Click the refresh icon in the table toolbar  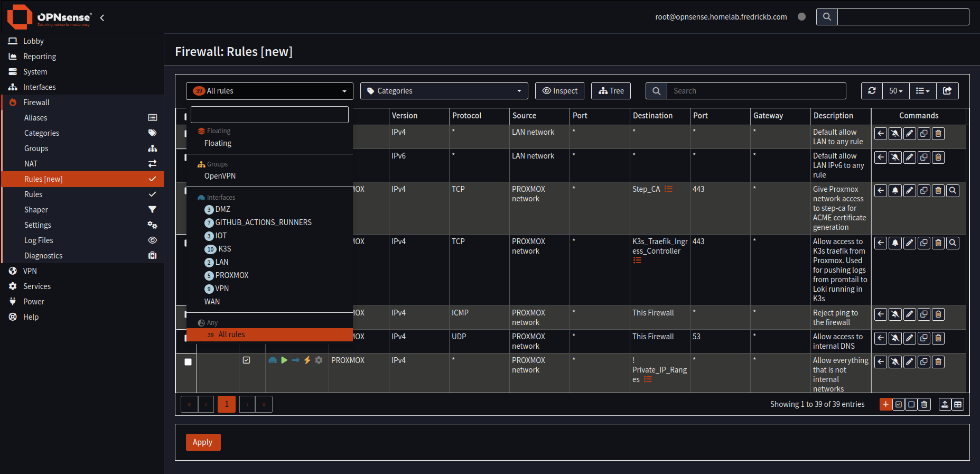[872, 91]
